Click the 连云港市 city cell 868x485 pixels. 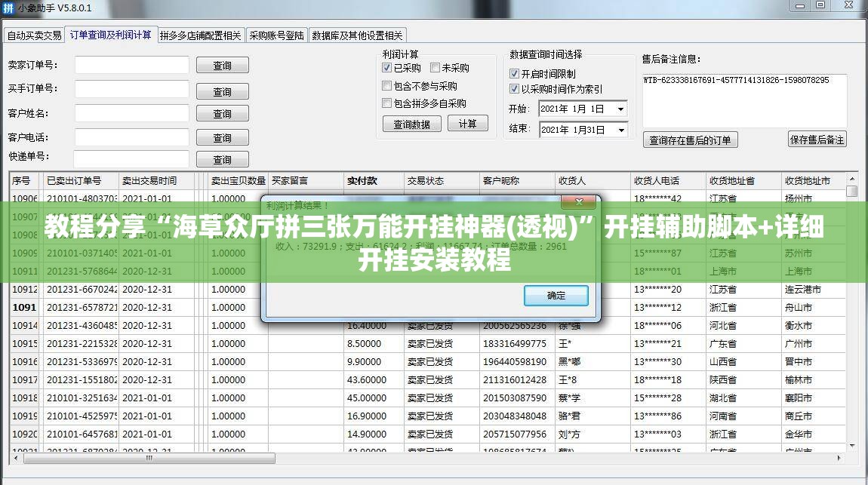click(x=813, y=289)
